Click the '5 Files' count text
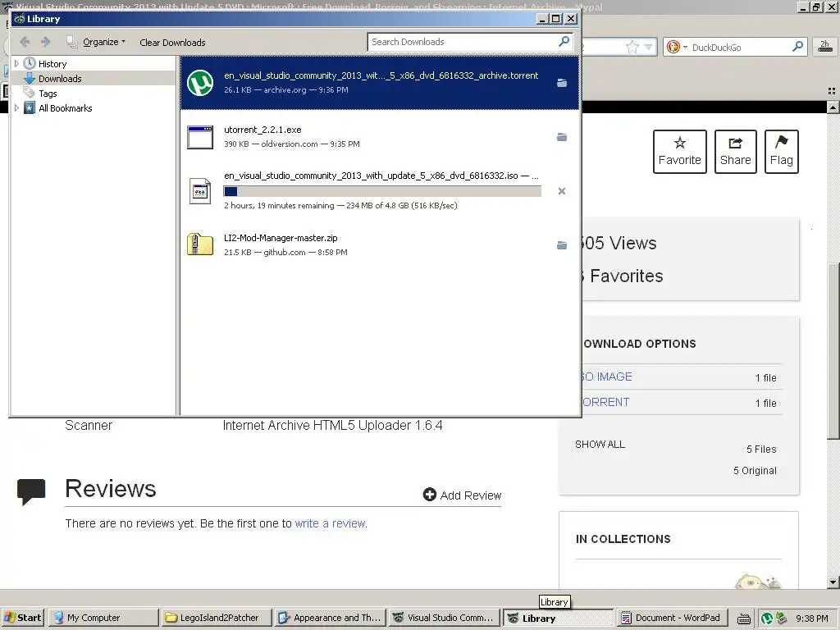 tap(761, 449)
